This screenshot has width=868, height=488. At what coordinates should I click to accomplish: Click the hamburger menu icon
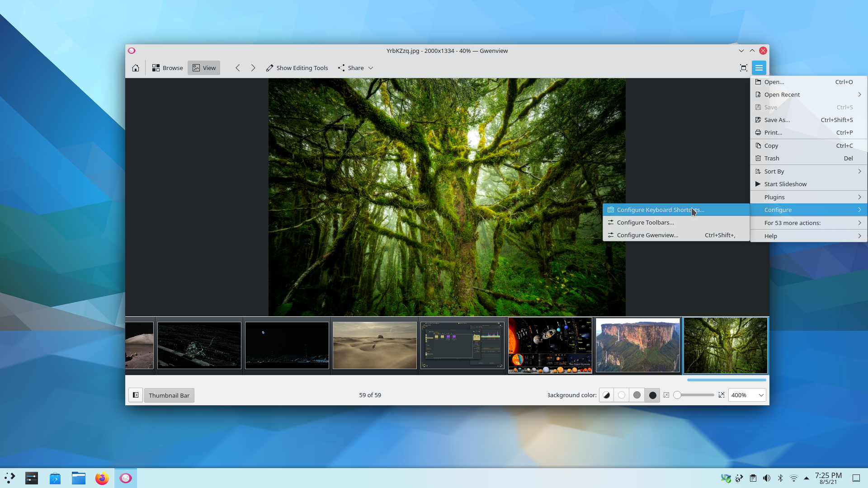coord(759,67)
